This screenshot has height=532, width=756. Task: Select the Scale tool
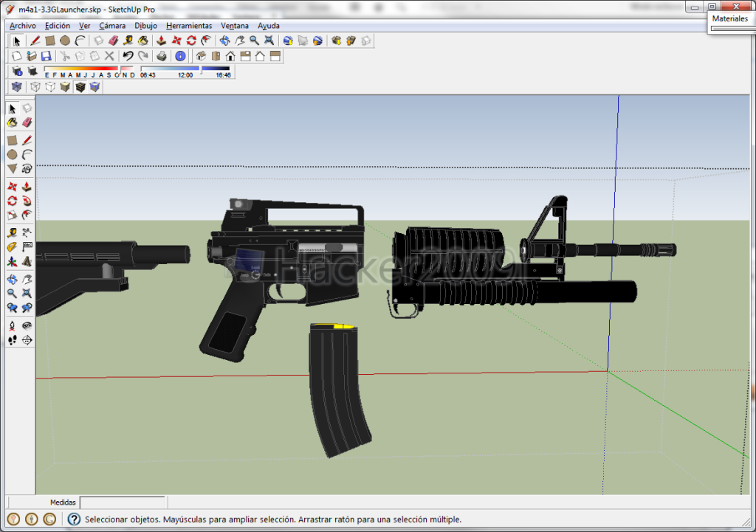coord(13,215)
